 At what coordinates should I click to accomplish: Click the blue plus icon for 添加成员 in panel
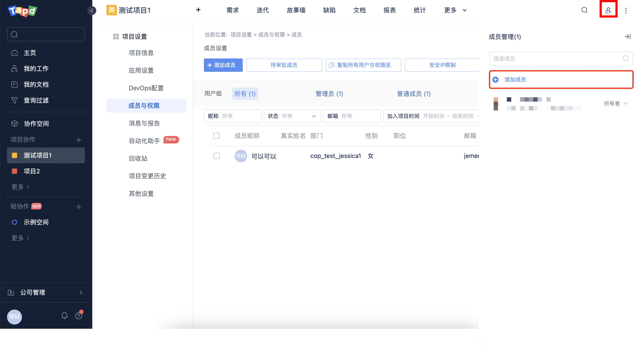coord(495,80)
